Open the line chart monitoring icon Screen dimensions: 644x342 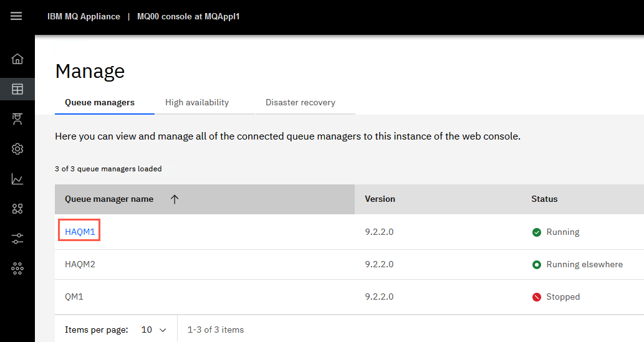(x=17, y=179)
